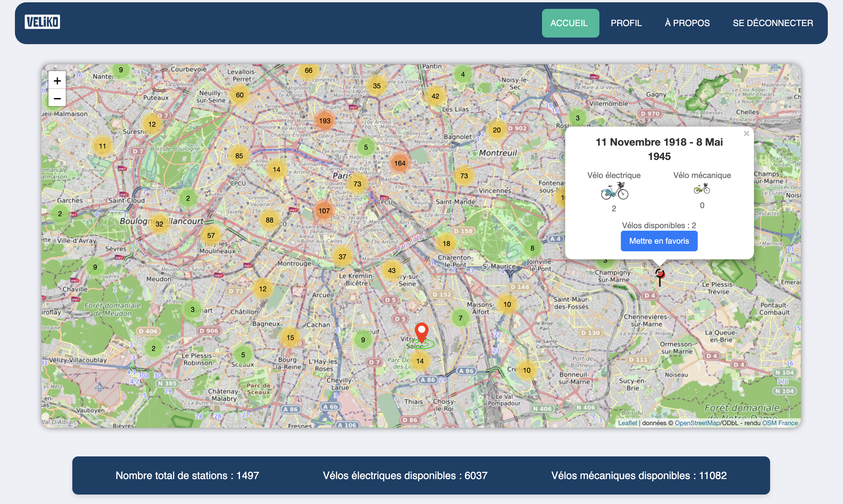843x504 pixels.
Task: Expand the 20 station cluster
Action: click(497, 130)
